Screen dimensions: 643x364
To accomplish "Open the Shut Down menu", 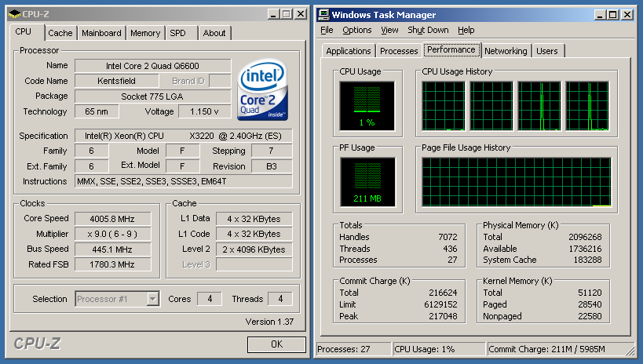I will pyautogui.click(x=428, y=30).
